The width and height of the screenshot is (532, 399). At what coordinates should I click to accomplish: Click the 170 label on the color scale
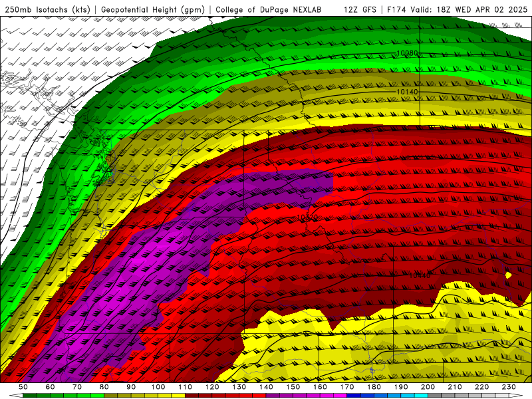point(347,387)
